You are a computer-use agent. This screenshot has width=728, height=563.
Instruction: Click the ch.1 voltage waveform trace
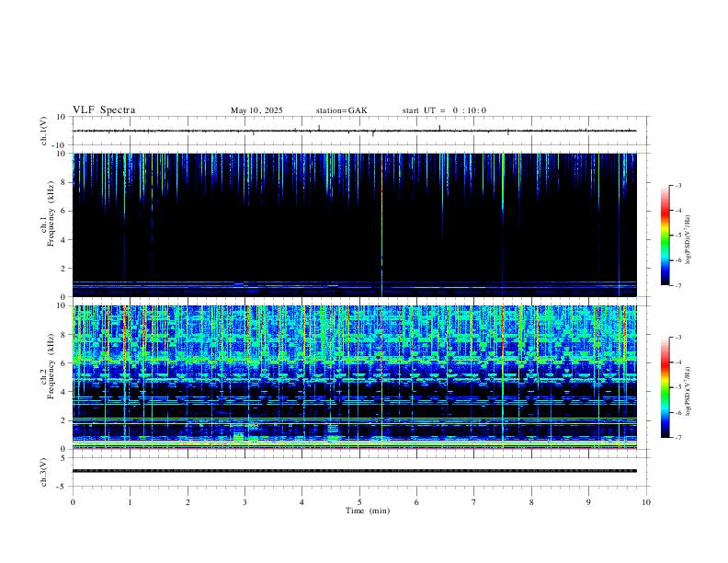point(355,131)
